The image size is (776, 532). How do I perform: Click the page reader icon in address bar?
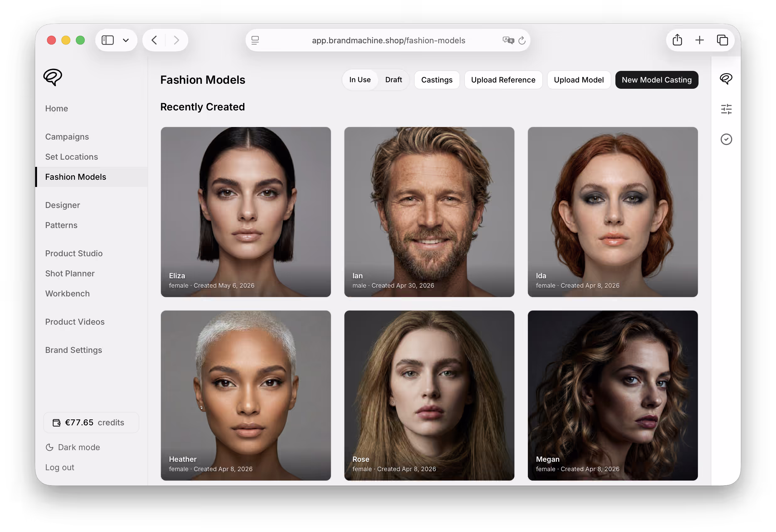[255, 40]
